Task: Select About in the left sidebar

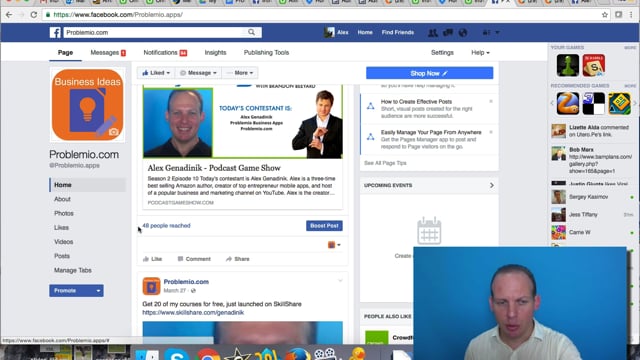Action: pos(62,199)
